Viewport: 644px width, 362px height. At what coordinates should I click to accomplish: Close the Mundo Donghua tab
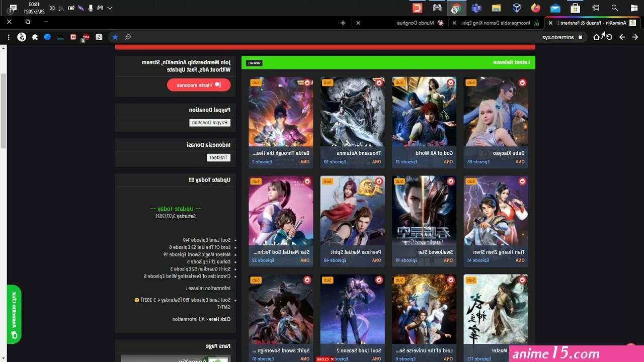coord(358,23)
